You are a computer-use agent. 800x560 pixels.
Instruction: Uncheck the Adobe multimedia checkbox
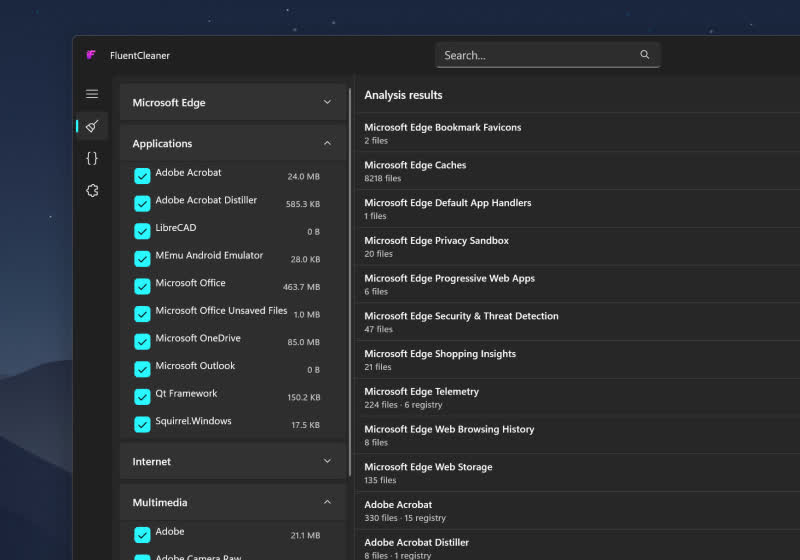[142, 534]
